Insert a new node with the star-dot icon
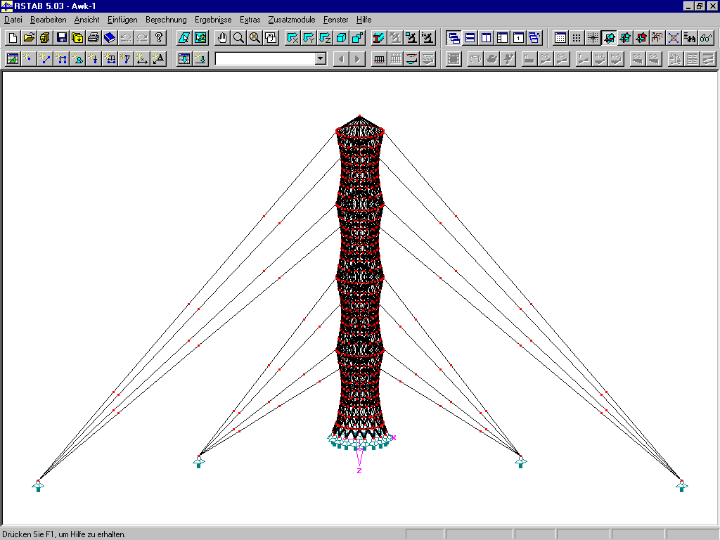This screenshot has width=720, height=540. (x=29, y=59)
